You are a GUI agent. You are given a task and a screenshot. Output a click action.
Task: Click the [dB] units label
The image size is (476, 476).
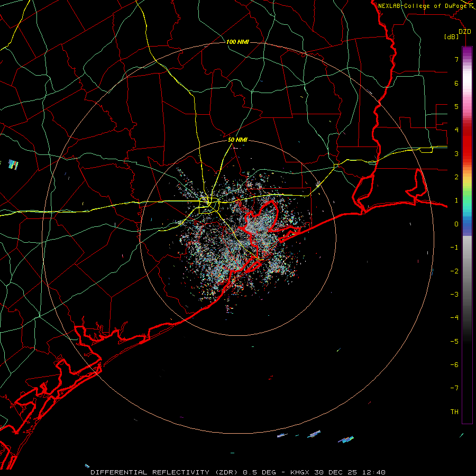coord(452,36)
